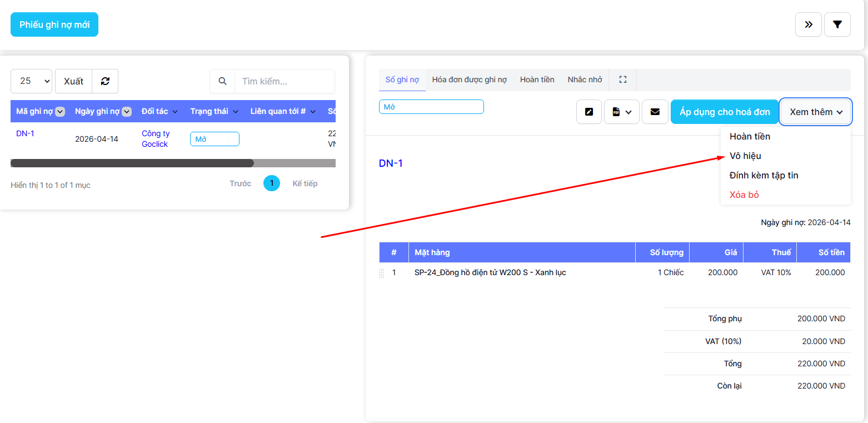Click the search magnifier icon

click(x=222, y=81)
